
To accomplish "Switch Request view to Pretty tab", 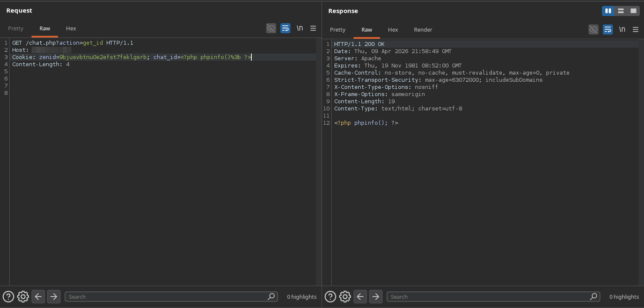I will point(16,28).
